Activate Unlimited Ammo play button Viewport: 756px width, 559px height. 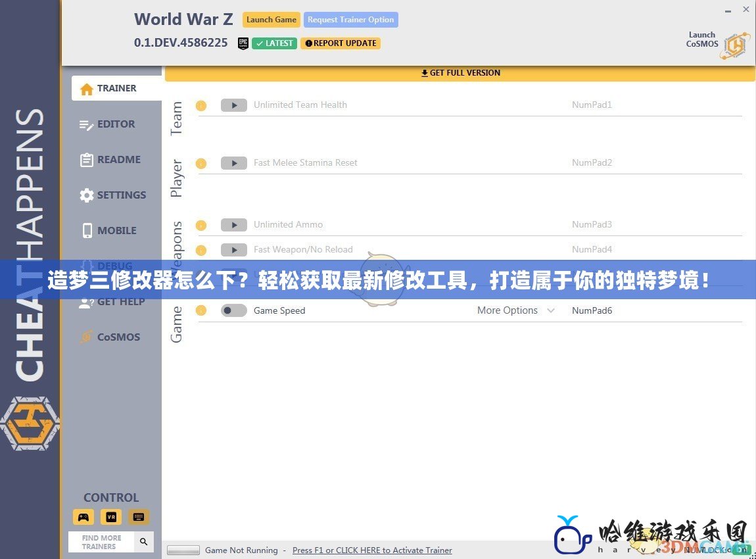click(x=234, y=225)
